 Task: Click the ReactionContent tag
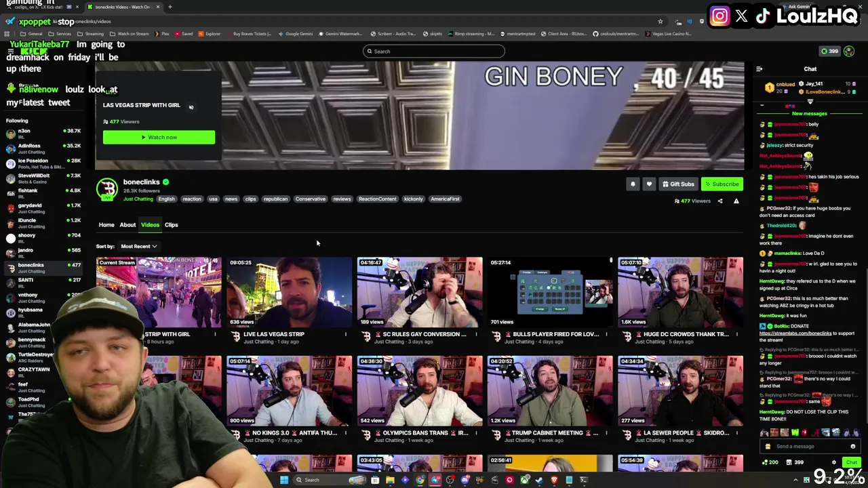[377, 199]
